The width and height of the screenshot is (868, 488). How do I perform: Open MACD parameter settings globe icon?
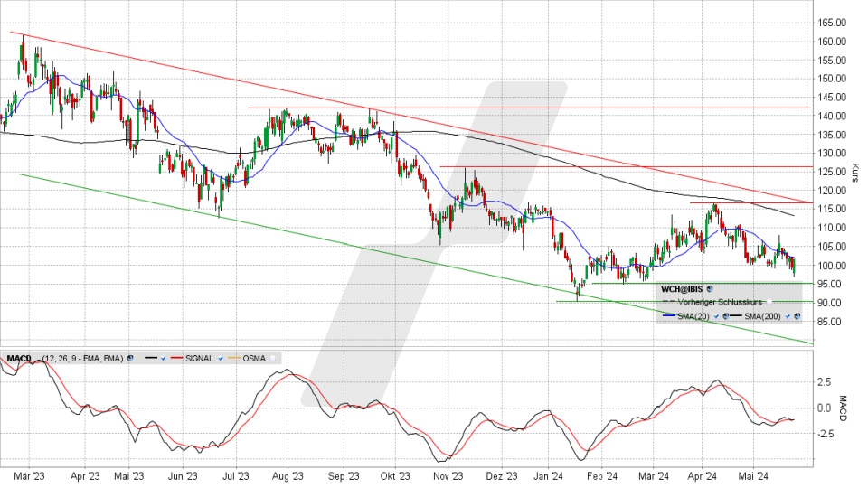pyautogui.click(x=130, y=358)
